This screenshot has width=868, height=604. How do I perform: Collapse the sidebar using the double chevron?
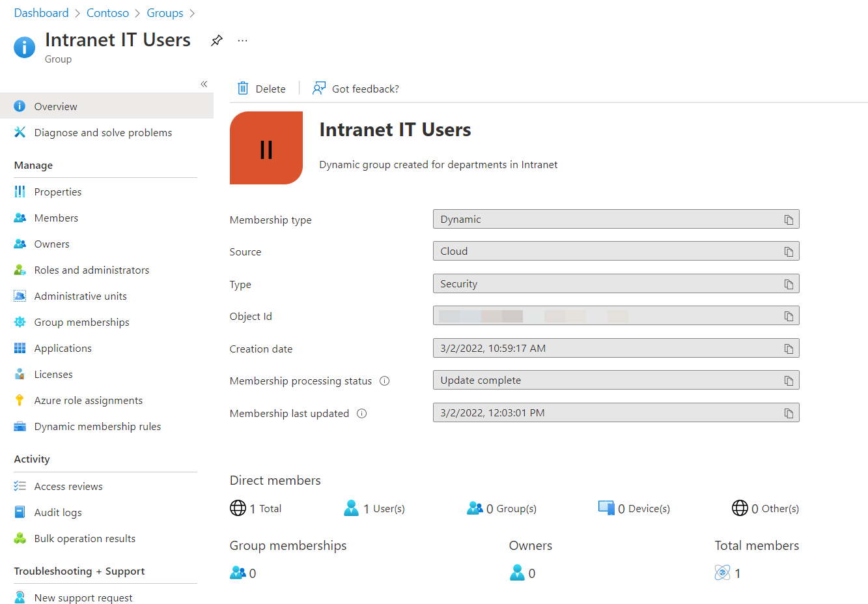tap(204, 83)
